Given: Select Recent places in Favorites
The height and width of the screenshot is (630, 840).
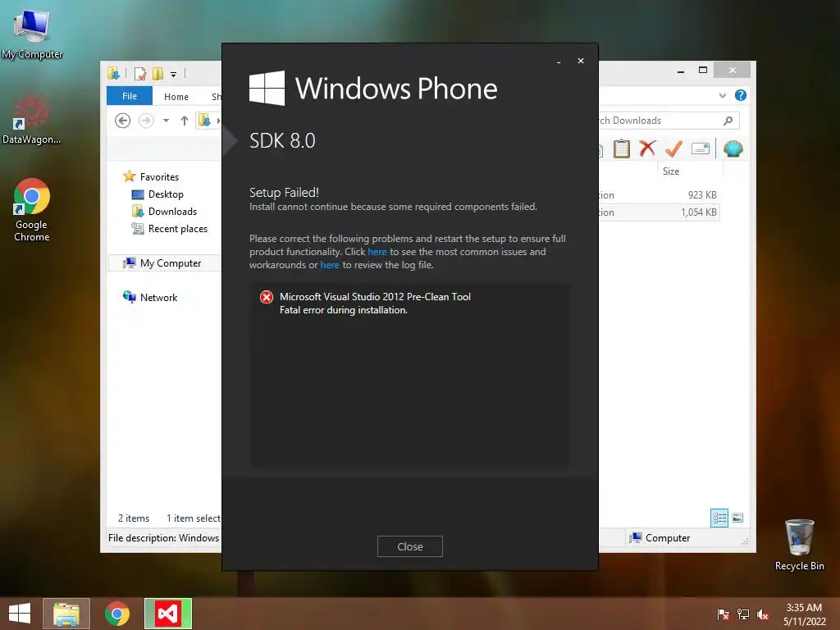Looking at the screenshot, I should (x=177, y=229).
